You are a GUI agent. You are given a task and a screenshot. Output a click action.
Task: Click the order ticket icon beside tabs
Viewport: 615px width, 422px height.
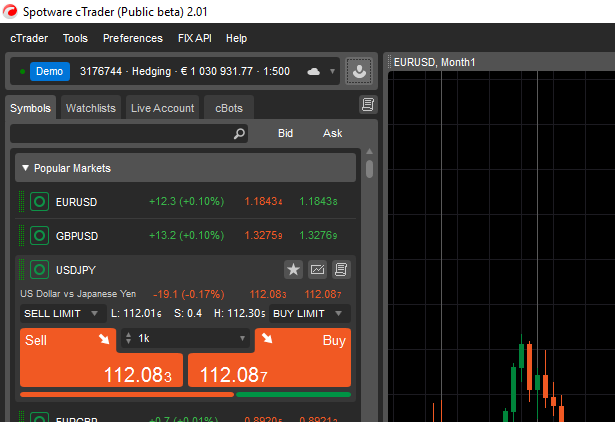coord(368,104)
